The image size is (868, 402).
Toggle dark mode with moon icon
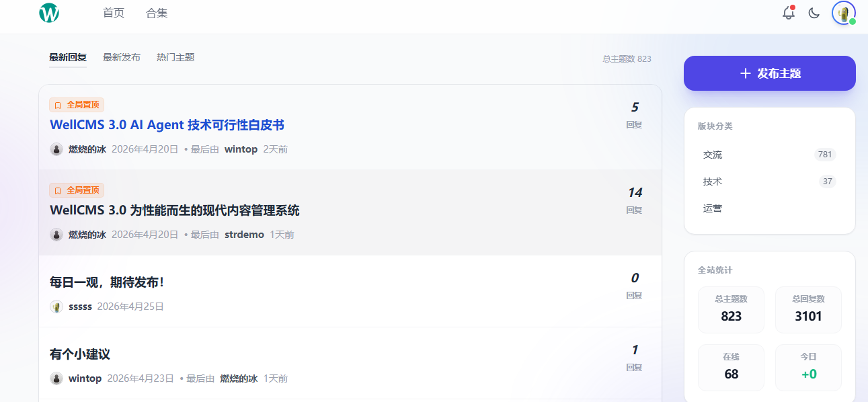(814, 13)
